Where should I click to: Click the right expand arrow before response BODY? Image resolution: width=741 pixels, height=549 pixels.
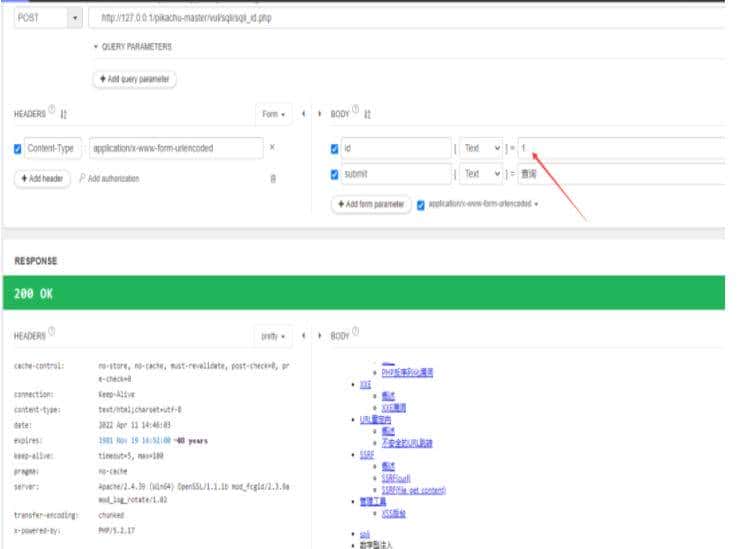tap(320, 336)
